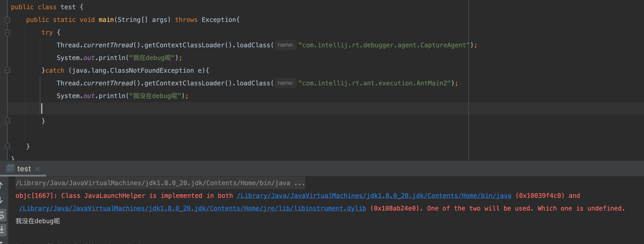Place cursor on the highlighted empty editor line
Screen dimensions: 644x244
point(325,108)
